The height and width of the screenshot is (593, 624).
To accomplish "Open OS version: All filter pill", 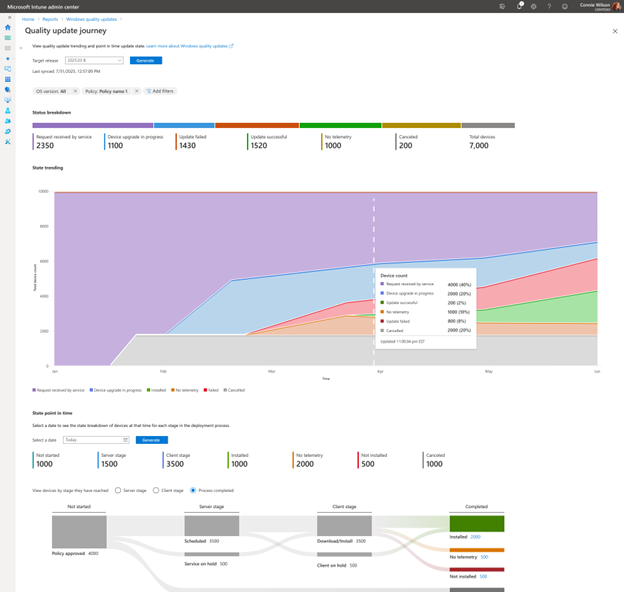I will click(51, 91).
